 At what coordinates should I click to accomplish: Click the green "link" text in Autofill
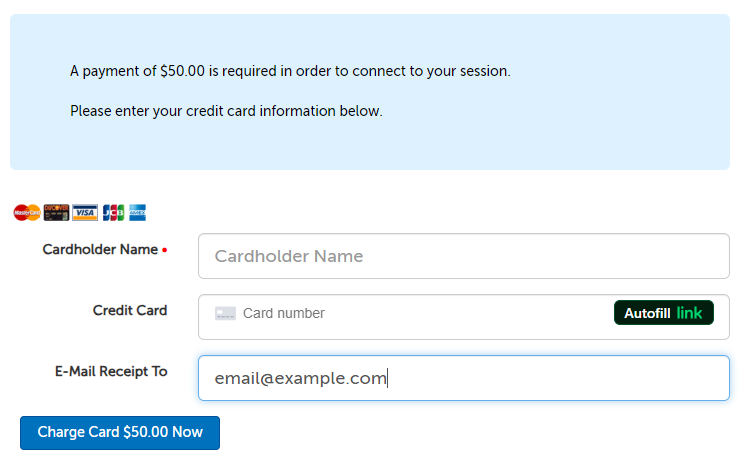(689, 313)
